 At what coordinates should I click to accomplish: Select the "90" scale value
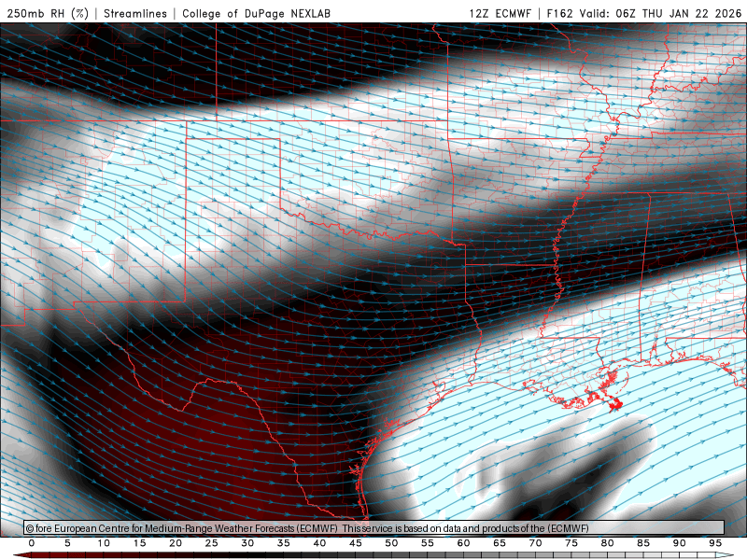[679, 543]
